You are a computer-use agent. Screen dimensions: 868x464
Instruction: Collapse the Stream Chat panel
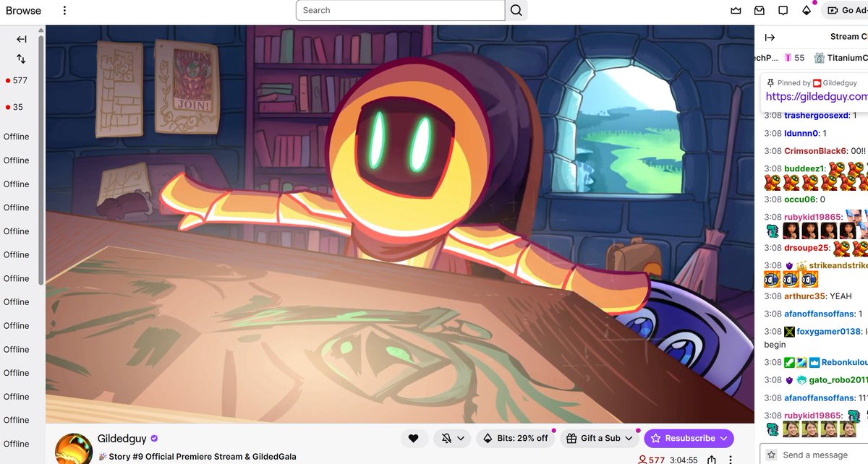[x=770, y=38]
